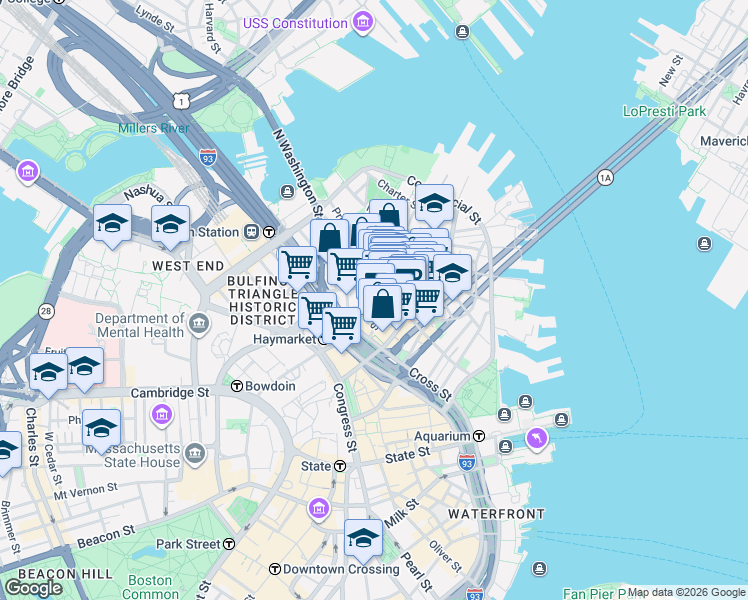Click the ferry icon beside N Washington St
This screenshot has width=748, height=600.
tap(287, 192)
